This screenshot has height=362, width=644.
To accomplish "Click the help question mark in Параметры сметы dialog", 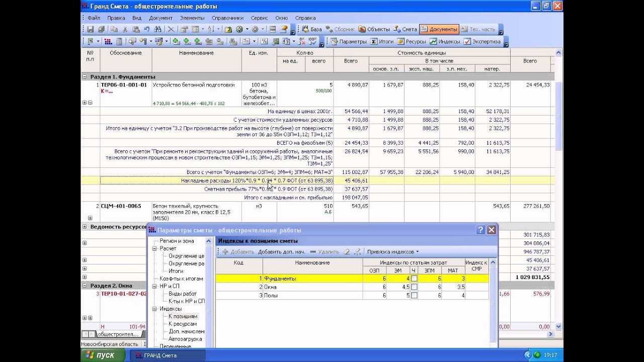I will click(480, 230).
